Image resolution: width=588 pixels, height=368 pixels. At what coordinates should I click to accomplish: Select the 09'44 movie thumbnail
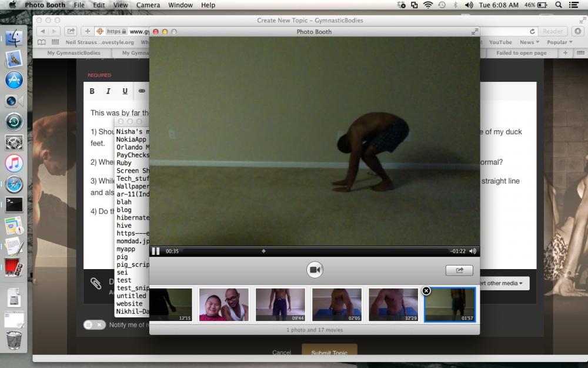click(280, 304)
